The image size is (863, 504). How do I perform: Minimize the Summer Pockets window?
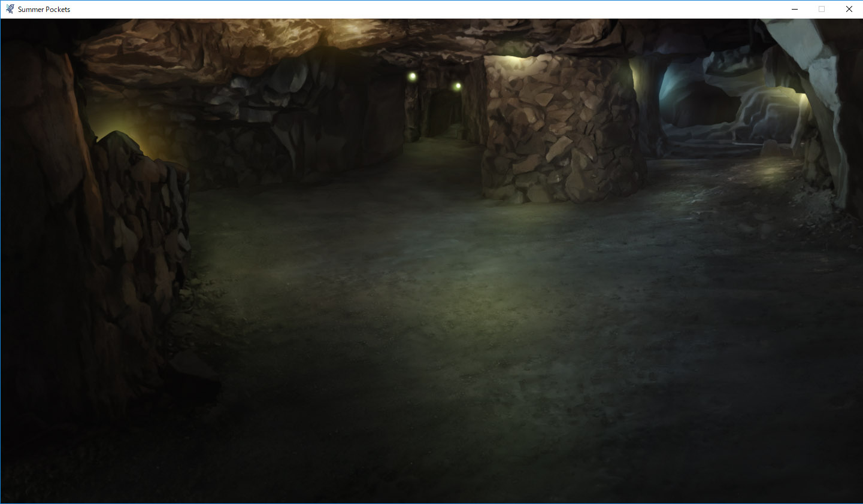(x=795, y=9)
